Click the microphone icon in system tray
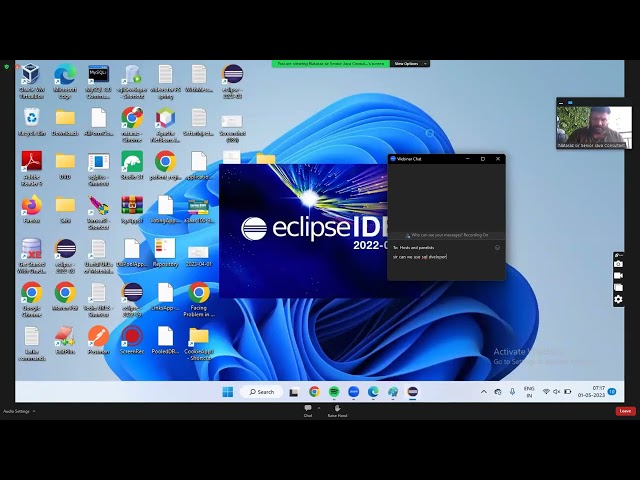Screen dimensions: 640x480 click(512, 392)
